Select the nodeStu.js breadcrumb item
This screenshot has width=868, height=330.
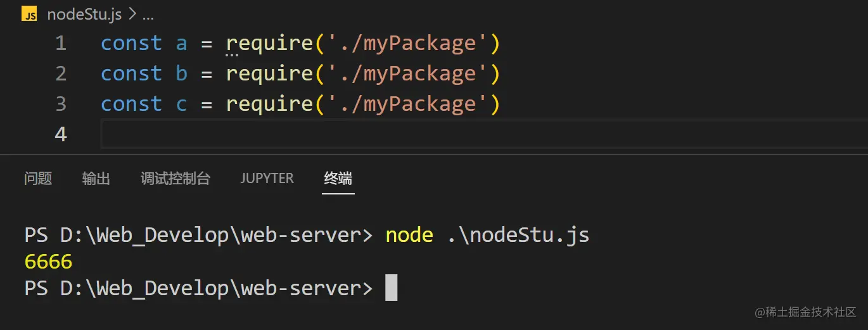84,14
